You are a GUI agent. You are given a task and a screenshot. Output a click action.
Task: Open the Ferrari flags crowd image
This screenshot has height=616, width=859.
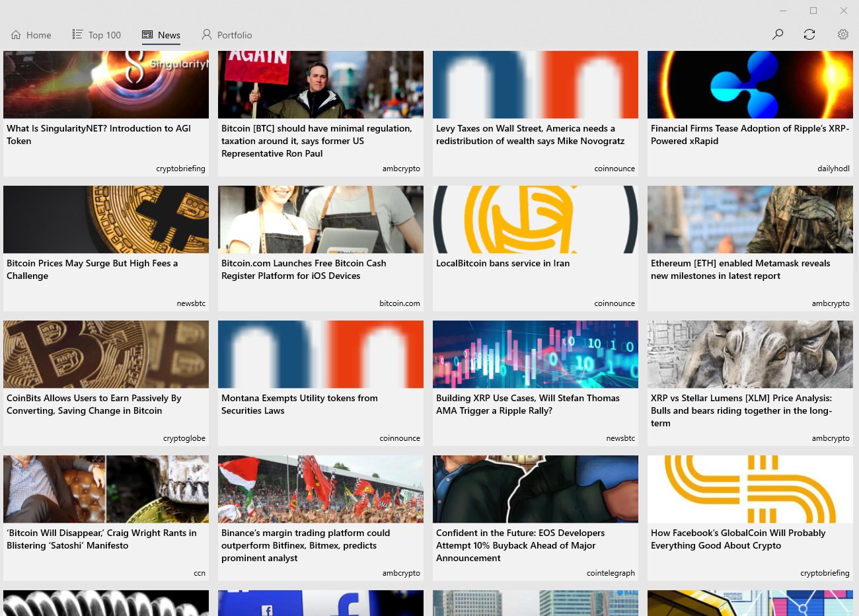[x=320, y=489]
